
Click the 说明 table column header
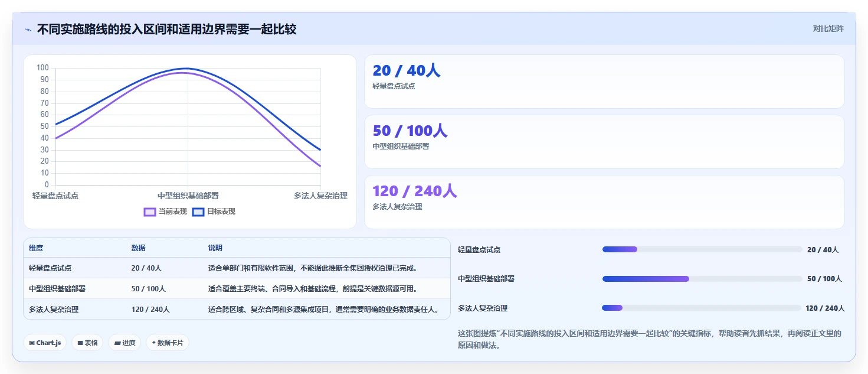pyautogui.click(x=215, y=248)
